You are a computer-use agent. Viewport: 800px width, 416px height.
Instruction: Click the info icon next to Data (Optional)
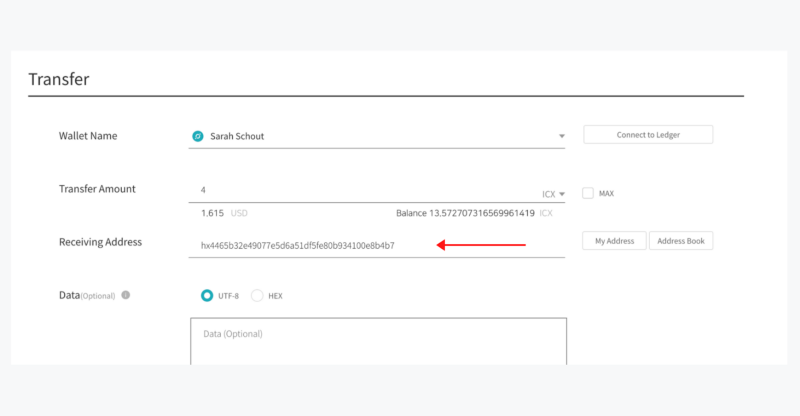pyautogui.click(x=126, y=295)
